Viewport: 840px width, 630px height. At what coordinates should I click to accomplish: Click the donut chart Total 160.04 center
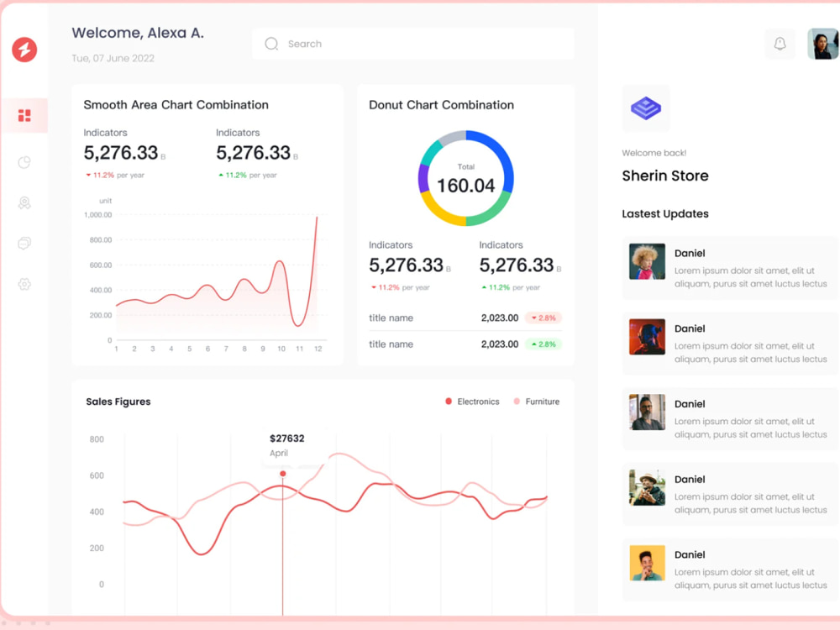(466, 180)
